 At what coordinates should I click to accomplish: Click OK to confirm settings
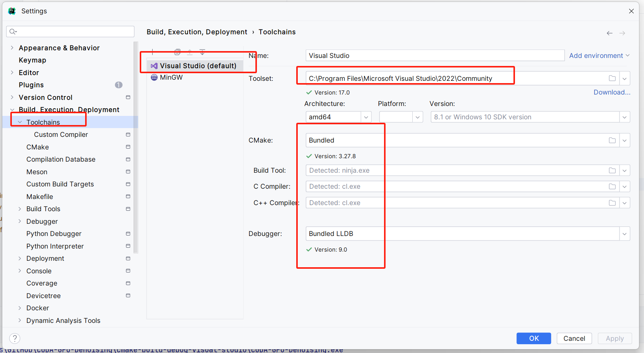coord(534,339)
